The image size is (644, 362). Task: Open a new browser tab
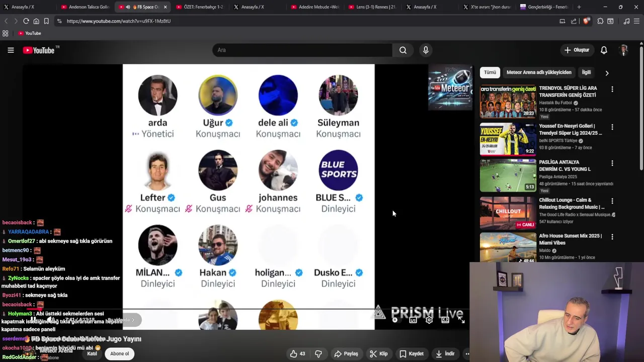[x=579, y=7]
